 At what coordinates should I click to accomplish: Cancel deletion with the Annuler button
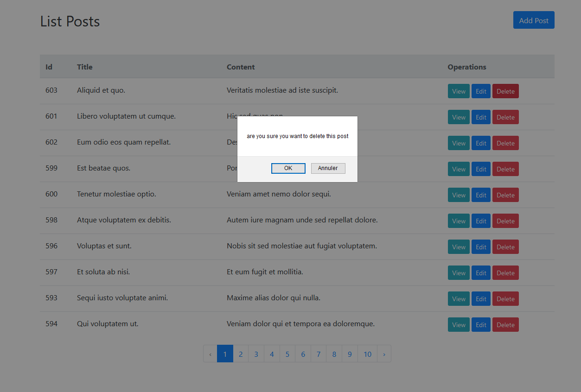tap(328, 168)
